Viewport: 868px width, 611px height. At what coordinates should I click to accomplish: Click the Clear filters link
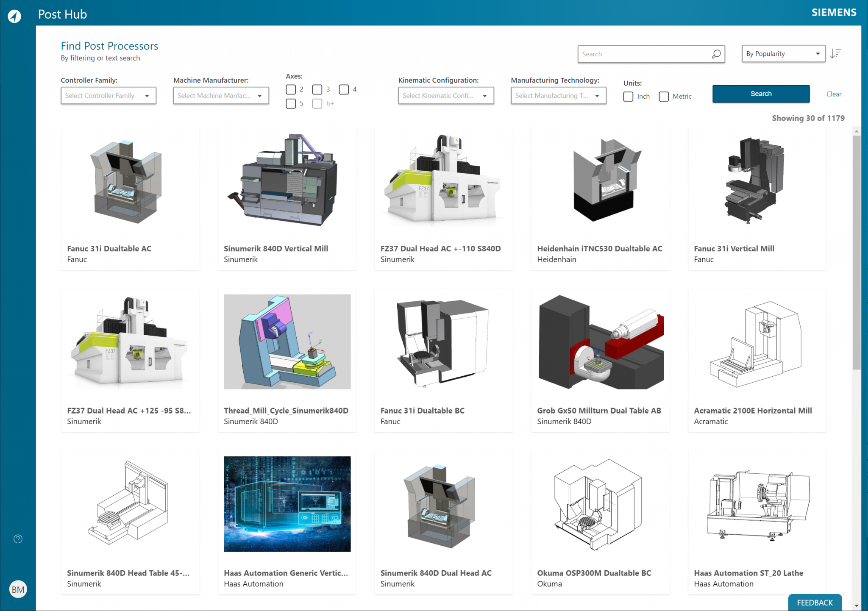pos(834,94)
